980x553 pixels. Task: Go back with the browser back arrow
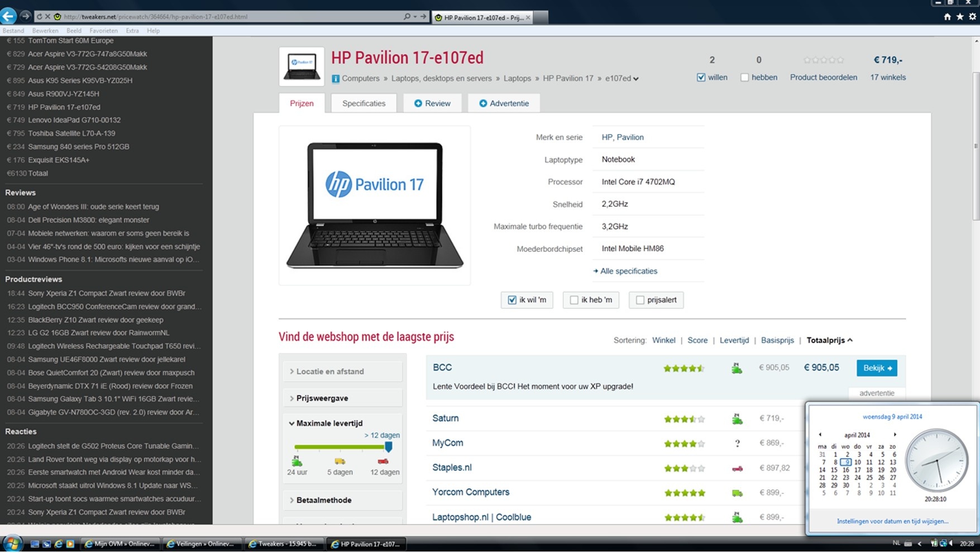[x=8, y=16]
